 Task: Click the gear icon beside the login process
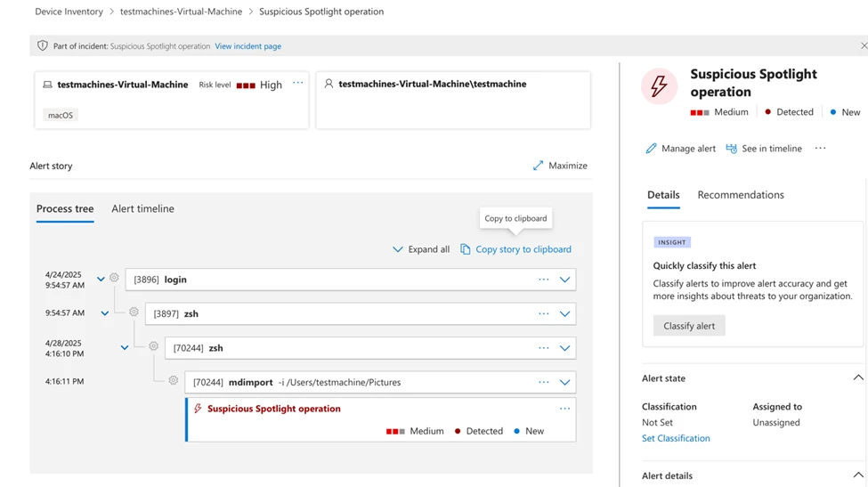114,279
